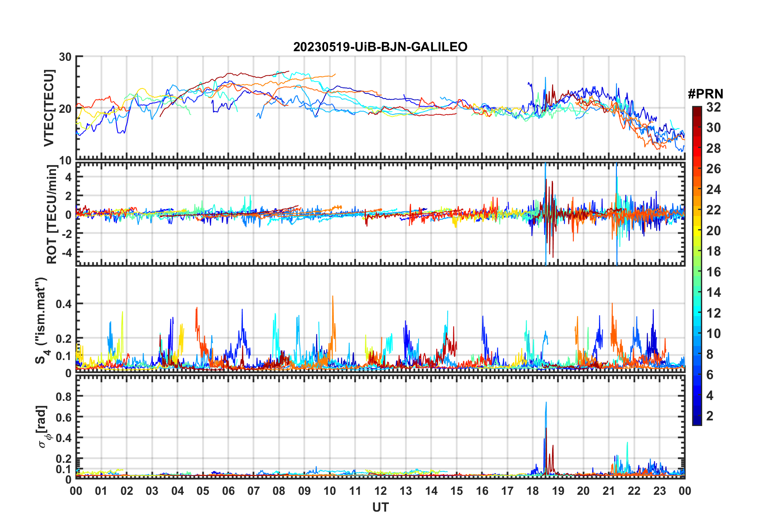This screenshot has width=761, height=532.
Task: Select ROT axis tick label -4
Action: [x=67, y=252]
